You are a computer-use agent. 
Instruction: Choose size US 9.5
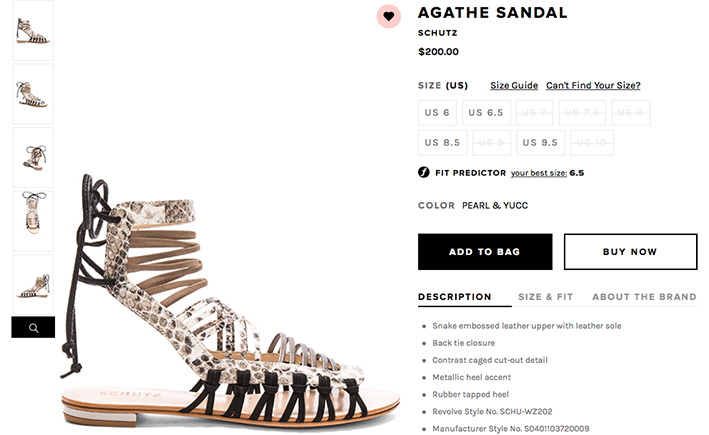pyautogui.click(x=540, y=142)
